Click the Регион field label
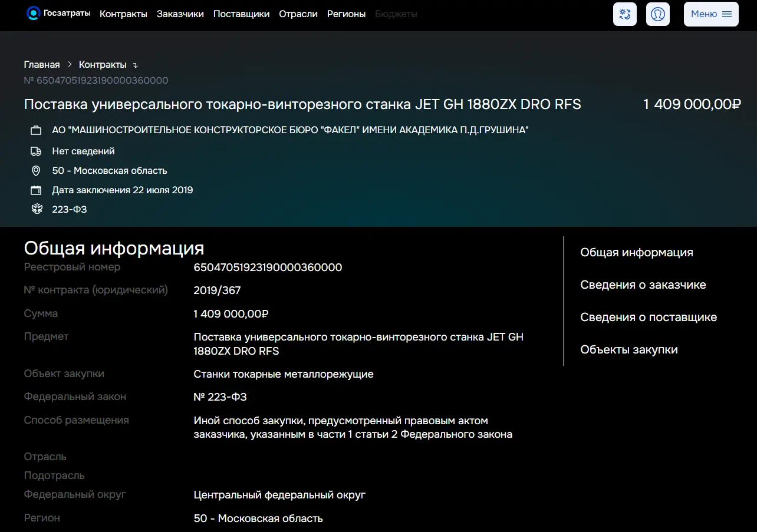This screenshot has width=757, height=532. tap(42, 518)
